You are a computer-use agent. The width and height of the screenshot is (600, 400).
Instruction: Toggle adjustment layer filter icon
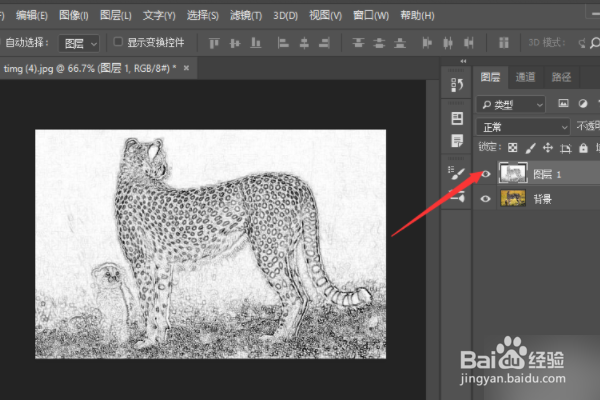coord(583,103)
